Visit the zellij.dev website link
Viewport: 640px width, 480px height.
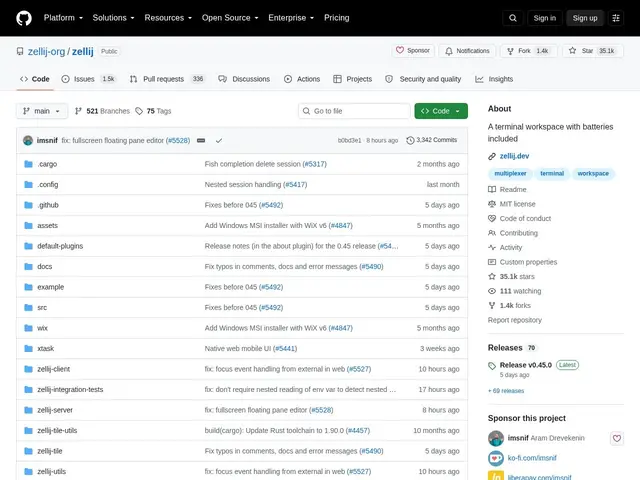pos(514,156)
